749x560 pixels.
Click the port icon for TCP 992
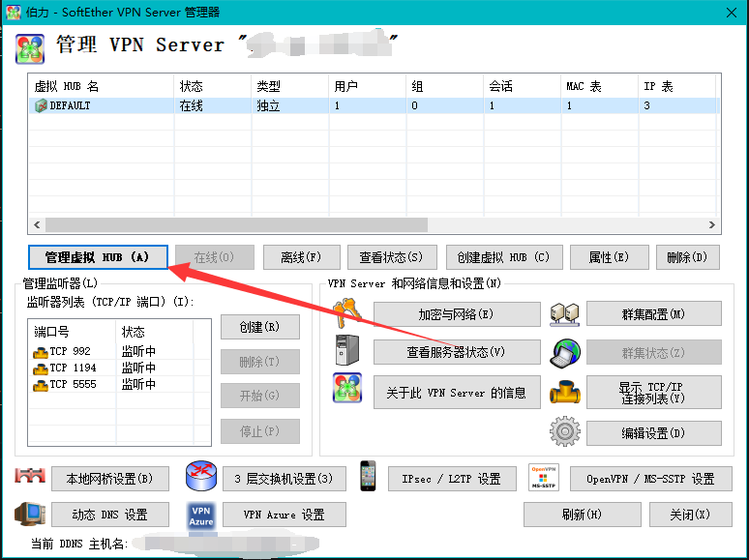pyautogui.click(x=40, y=352)
